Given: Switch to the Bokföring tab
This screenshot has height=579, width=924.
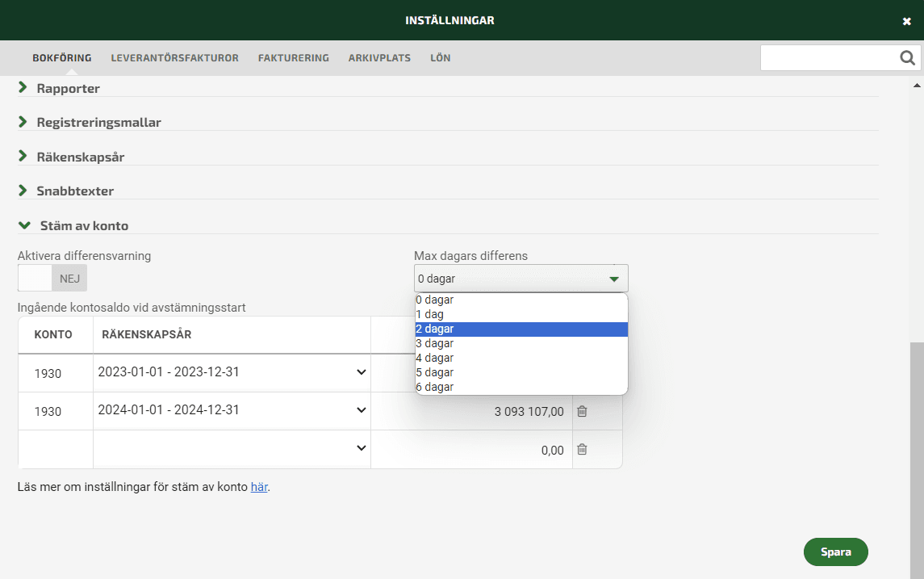Looking at the screenshot, I should (x=62, y=58).
